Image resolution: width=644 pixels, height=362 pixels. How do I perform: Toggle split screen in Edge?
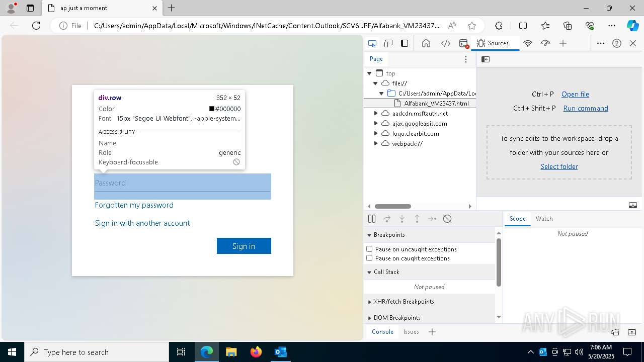point(523,26)
